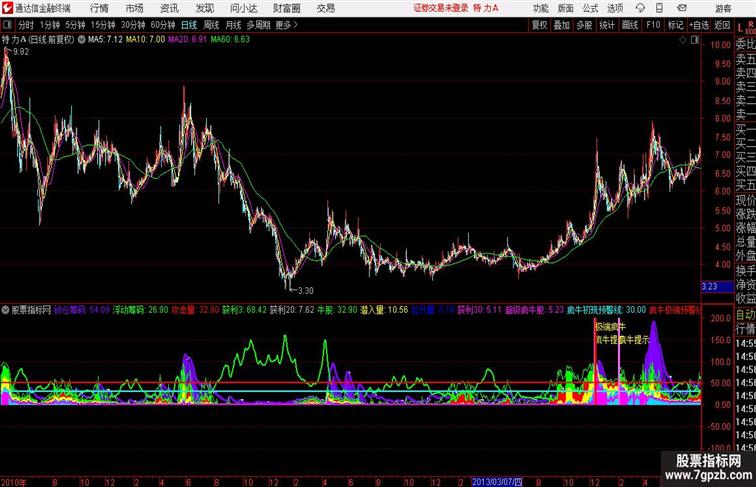The height and width of the screenshot is (487, 756).
Task: Click the 2010年 timeline label
Action: [x=14, y=482]
